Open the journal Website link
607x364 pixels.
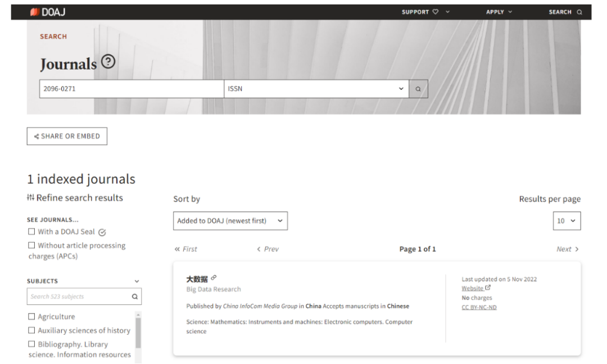tap(472, 288)
